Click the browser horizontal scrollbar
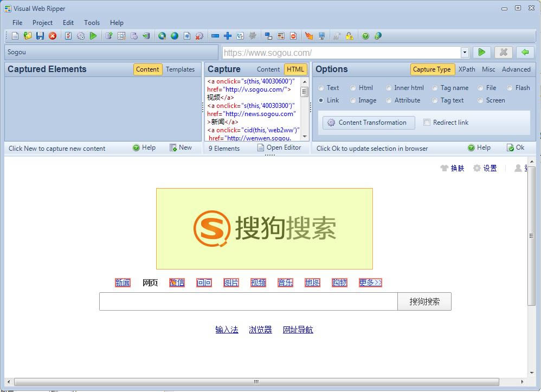 coord(256,382)
